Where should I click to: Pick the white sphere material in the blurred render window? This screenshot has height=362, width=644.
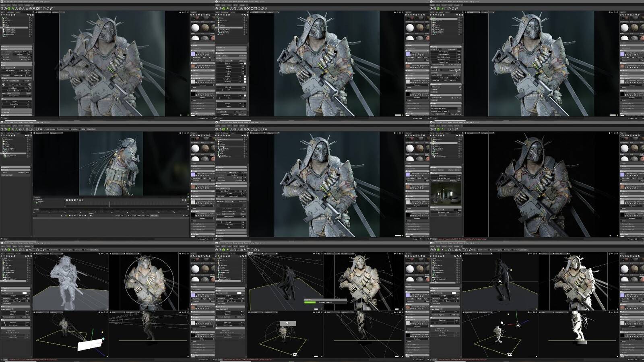tap(195, 28)
